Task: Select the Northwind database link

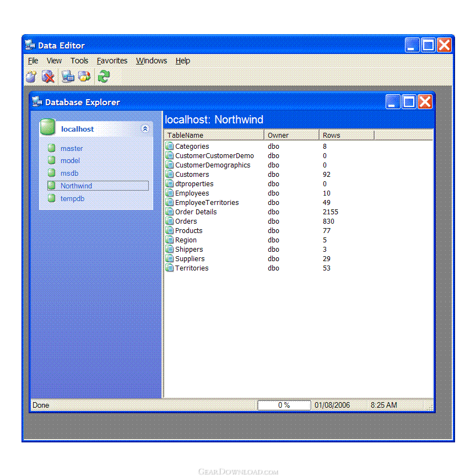Action: pyautogui.click(x=76, y=186)
